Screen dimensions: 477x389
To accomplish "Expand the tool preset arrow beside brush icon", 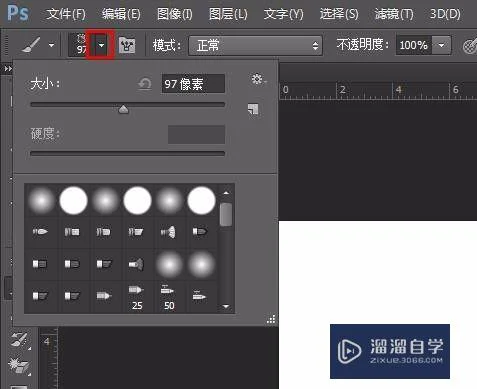I will click(51, 45).
